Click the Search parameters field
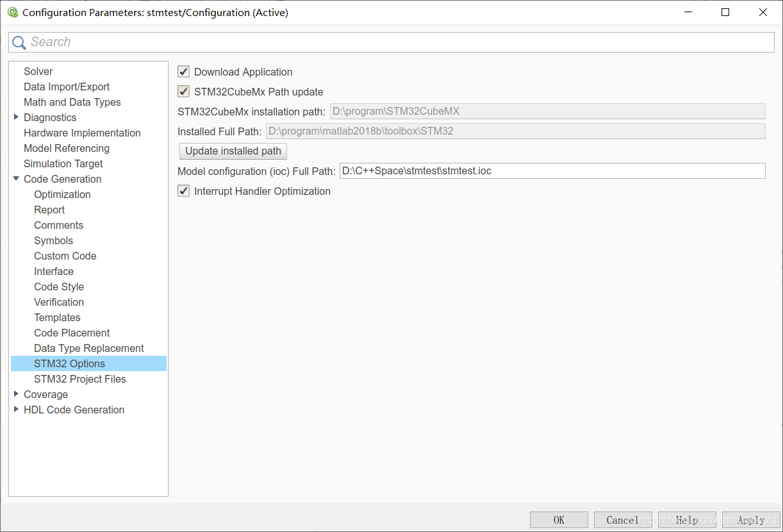The height and width of the screenshot is (532, 783). click(x=391, y=42)
